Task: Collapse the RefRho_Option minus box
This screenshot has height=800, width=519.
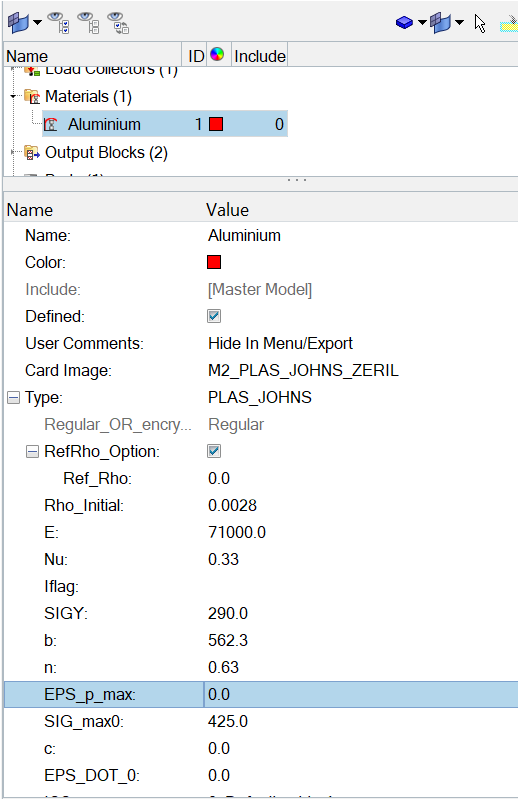Action: [x=32, y=452]
